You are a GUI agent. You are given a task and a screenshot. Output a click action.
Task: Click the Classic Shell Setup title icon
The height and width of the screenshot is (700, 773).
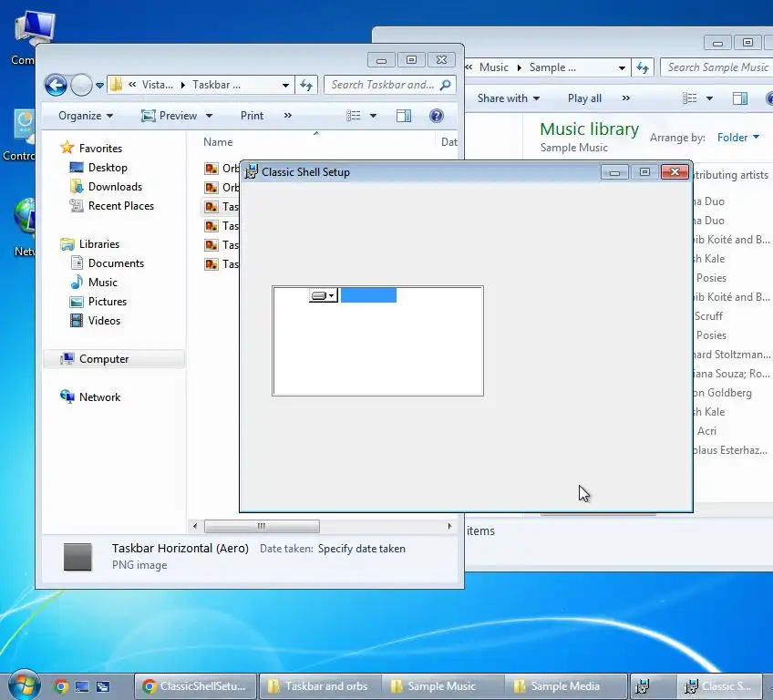click(251, 172)
